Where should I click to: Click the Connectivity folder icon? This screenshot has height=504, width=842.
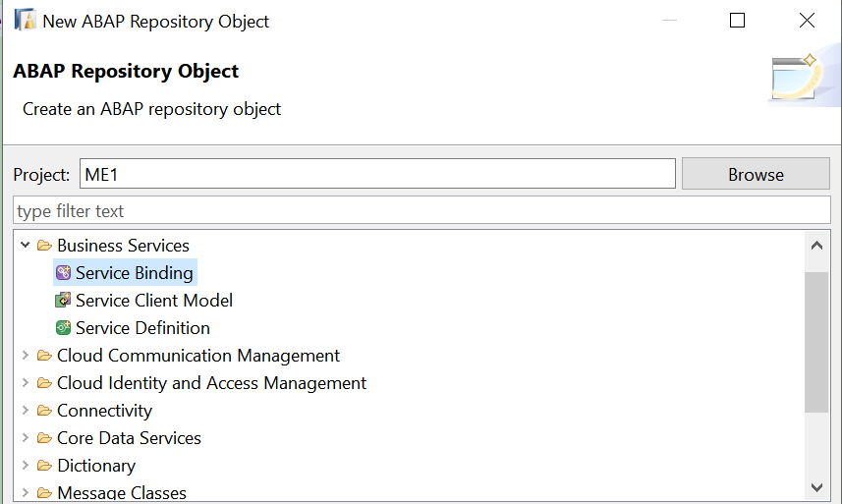point(44,411)
